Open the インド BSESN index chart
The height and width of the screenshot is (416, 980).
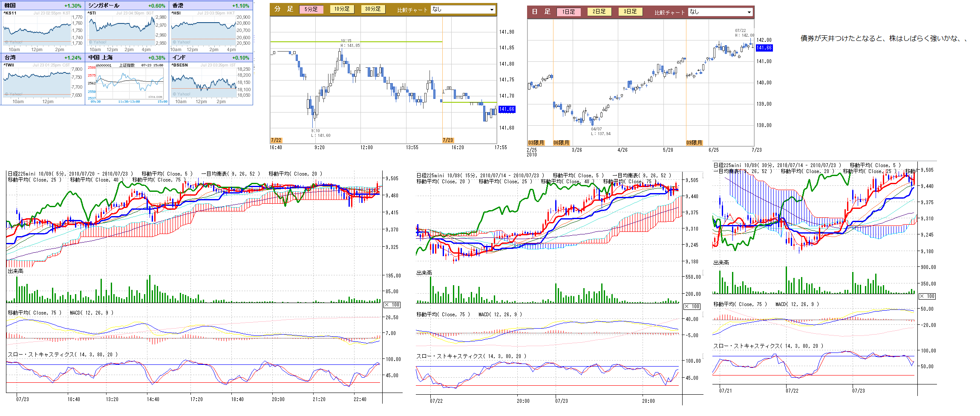211,83
